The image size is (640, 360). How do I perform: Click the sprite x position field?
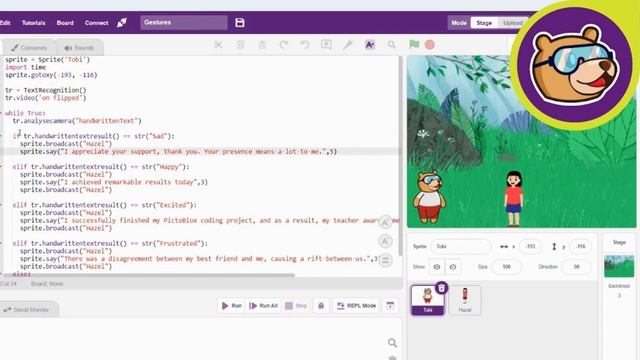pyautogui.click(x=530, y=247)
